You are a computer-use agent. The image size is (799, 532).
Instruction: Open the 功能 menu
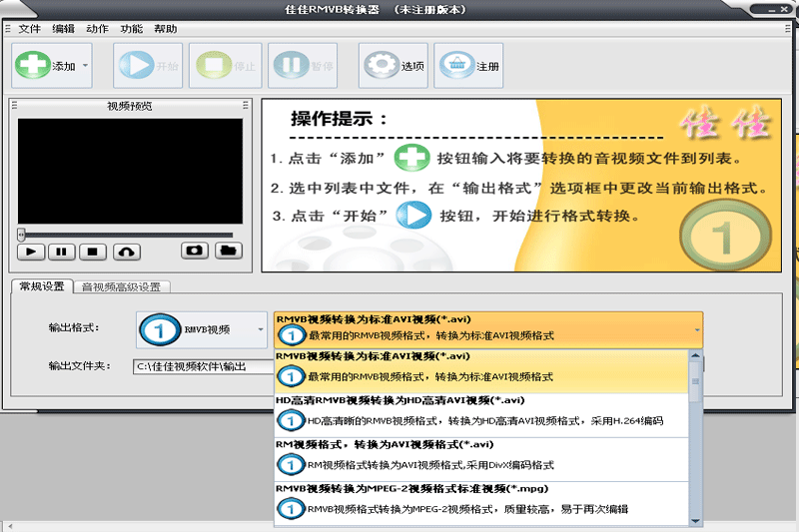pos(131,29)
